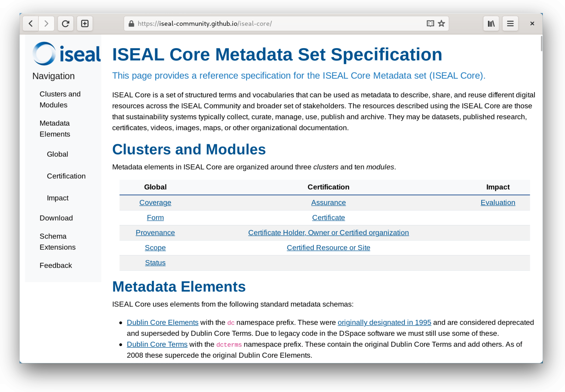Open the Coverage module link

point(155,203)
